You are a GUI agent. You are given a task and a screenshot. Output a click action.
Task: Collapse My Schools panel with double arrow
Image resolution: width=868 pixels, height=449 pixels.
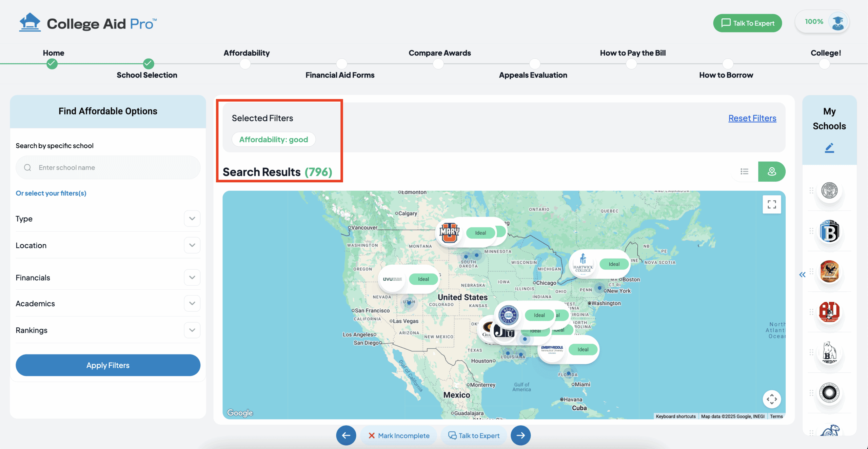tap(802, 274)
